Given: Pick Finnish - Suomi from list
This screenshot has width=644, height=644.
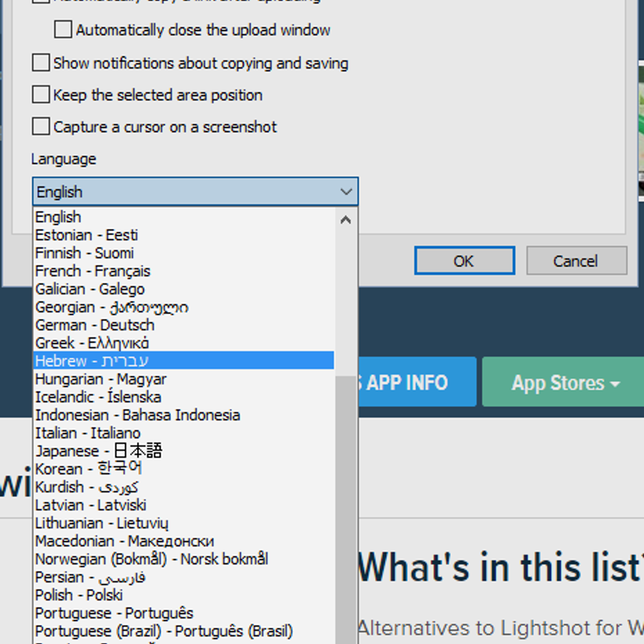Looking at the screenshot, I should coord(184,253).
